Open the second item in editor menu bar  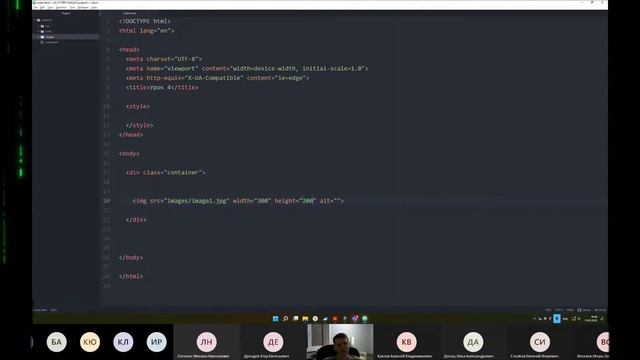pos(42,7)
